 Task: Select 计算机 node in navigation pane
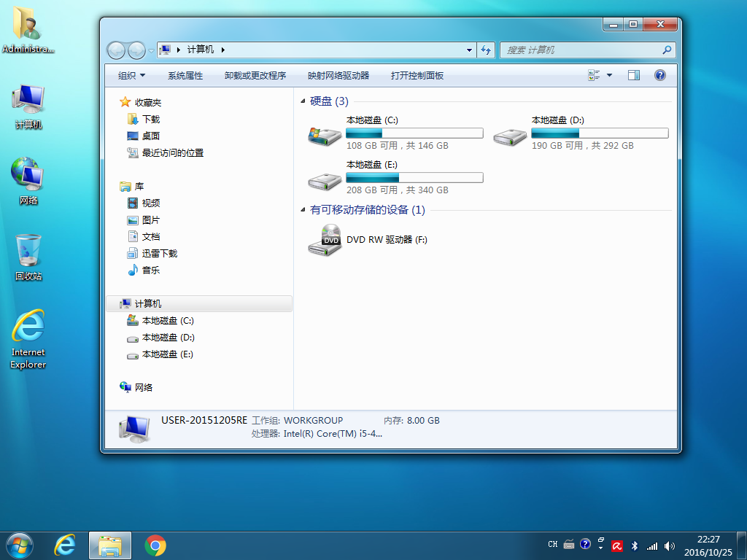click(x=199, y=303)
